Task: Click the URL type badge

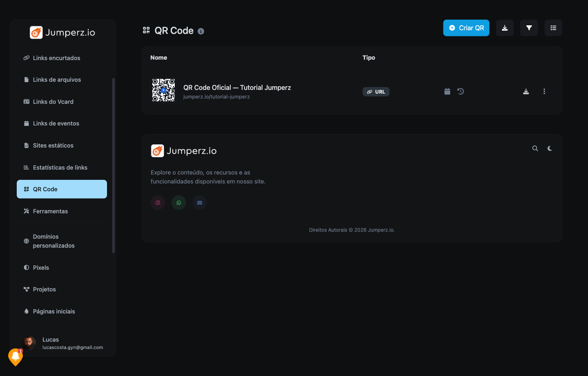Action: (x=376, y=92)
